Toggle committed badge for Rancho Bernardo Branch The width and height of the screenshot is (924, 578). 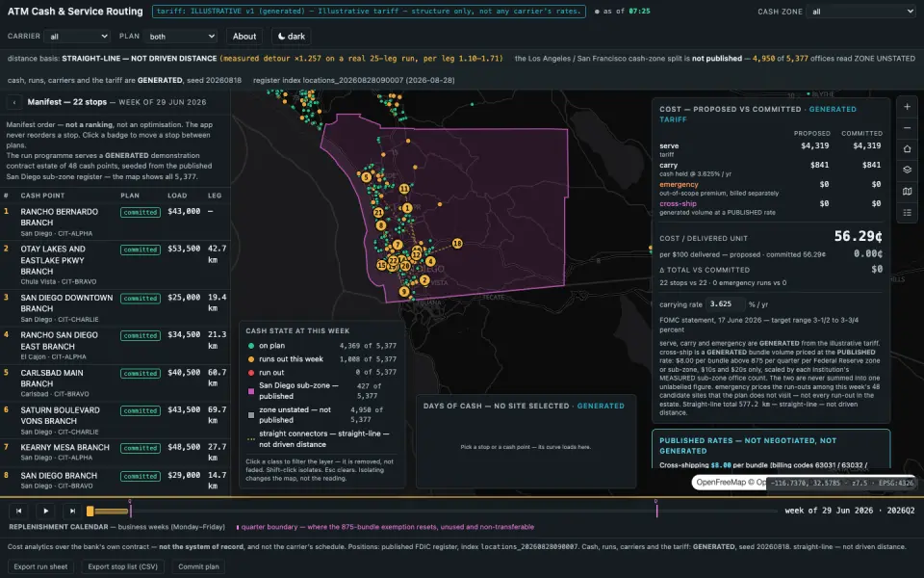pyautogui.click(x=141, y=212)
